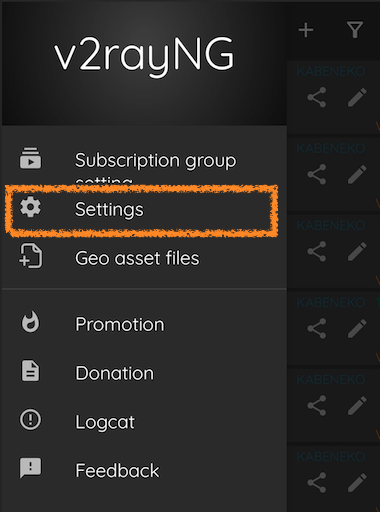Add a new server with plus icon
The height and width of the screenshot is (512, 380).
(x=306, y=30)
